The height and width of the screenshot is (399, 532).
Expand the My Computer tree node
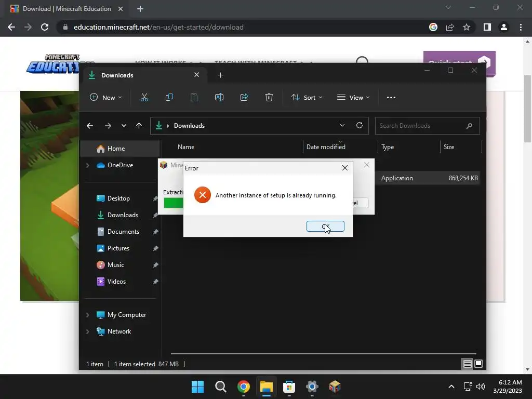[87, 315]
